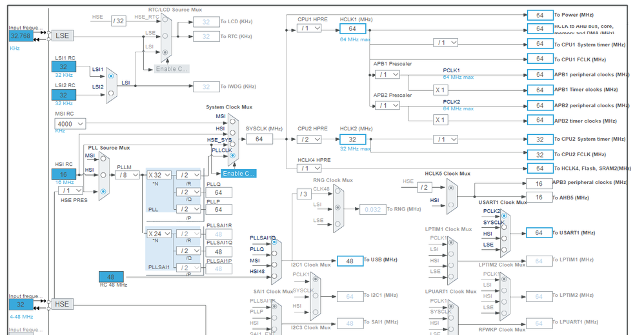Viewport: 644px width, 335px height.
Task: Choose LSI2 in the LSI mux
Action: coord(110,92)
